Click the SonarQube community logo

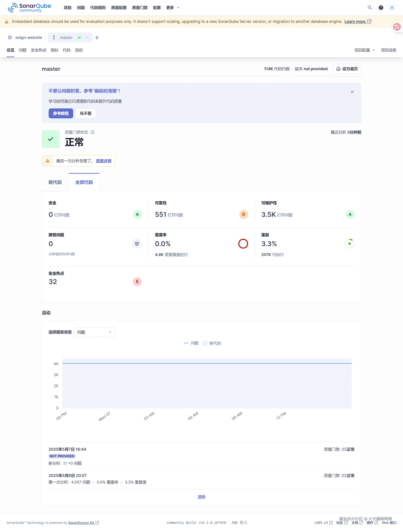pyautogui.click(x=29, y=7)
